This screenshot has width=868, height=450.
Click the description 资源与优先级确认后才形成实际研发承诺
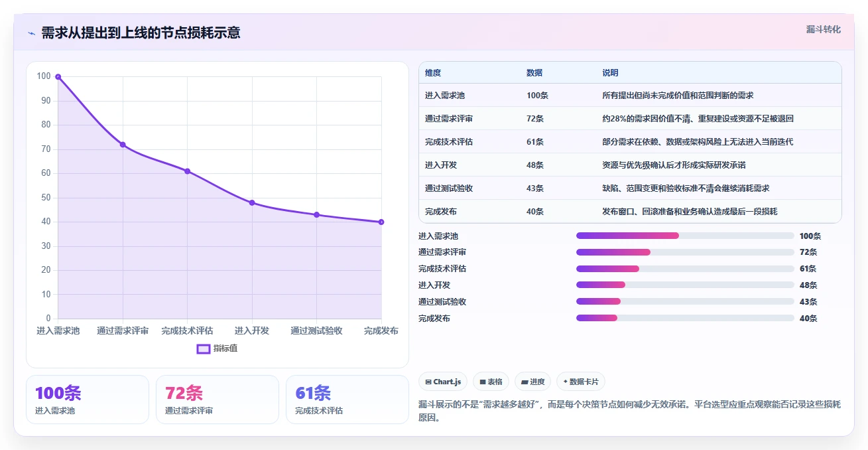coord(674,165)
